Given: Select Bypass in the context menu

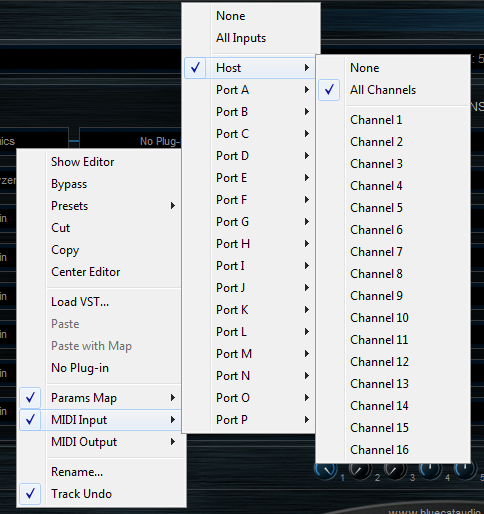Looking at the screenshot, I should point(69,184).
